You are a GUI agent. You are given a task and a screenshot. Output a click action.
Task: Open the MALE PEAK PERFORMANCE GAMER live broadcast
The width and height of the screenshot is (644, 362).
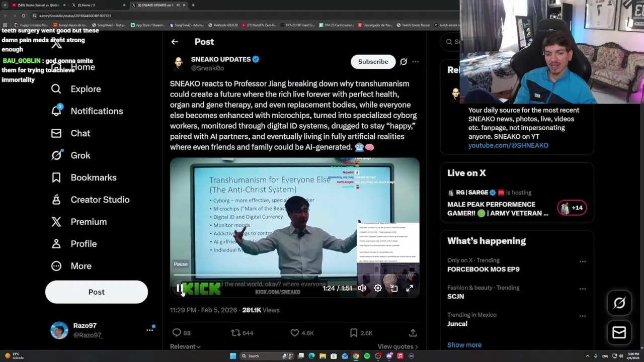(498, 209)
